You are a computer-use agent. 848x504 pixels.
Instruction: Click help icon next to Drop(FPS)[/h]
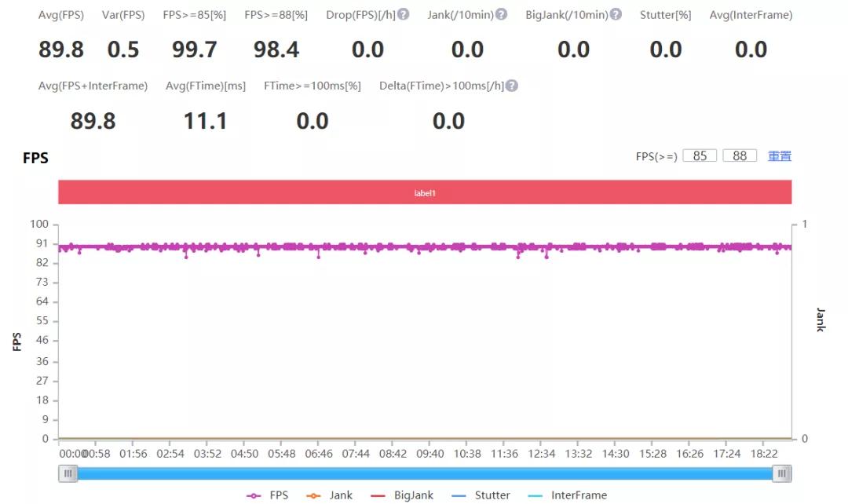click(403, 15)
